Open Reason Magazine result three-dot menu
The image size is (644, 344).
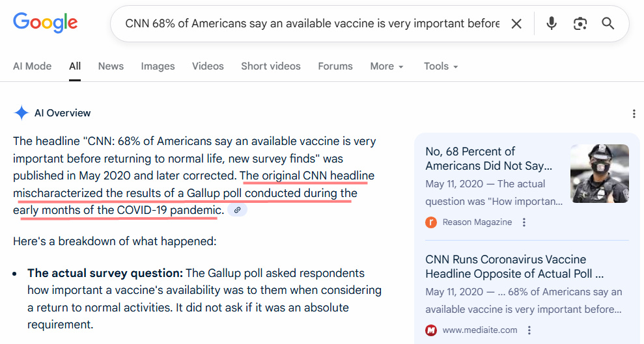[x=524, y=222]
